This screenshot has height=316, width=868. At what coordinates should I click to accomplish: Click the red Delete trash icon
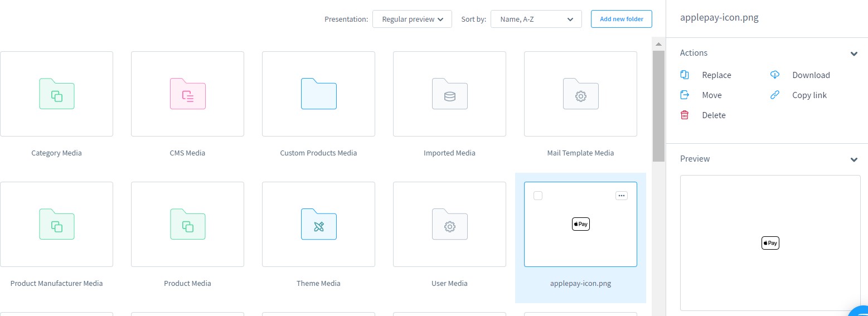pyautogui.click(x=685, y=115)
